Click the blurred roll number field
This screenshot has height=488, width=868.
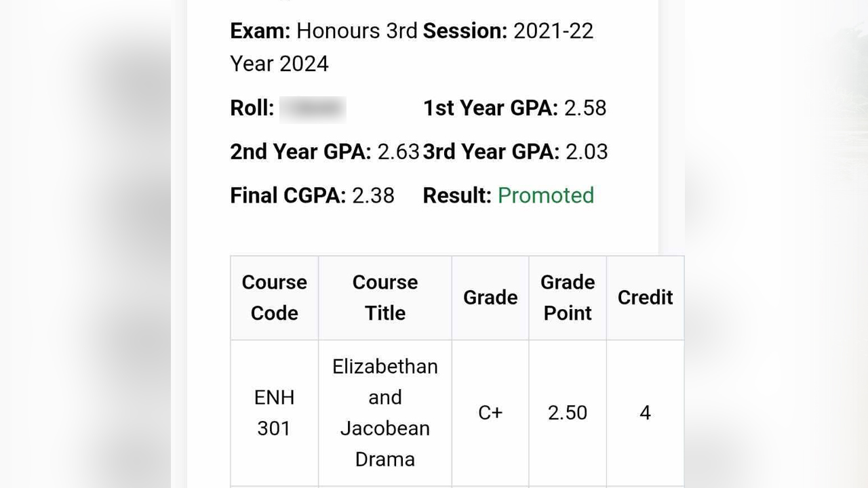(313, 108)
